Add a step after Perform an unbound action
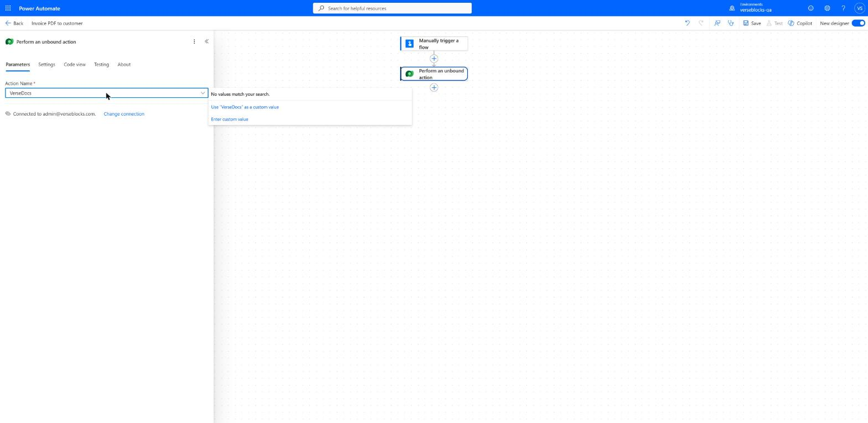This screenshot has height=423, width=868. click(434, 87)
